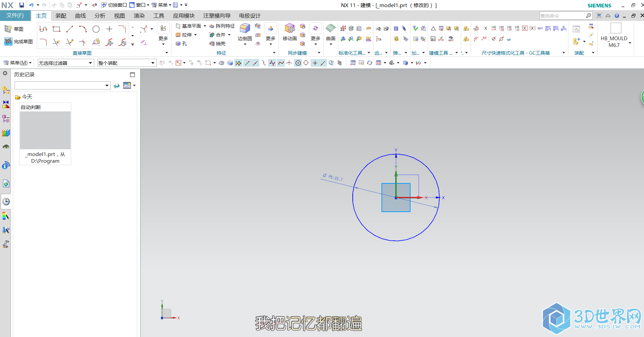
Task: Select the Profile sketch tool
Action: coord(43,29)
